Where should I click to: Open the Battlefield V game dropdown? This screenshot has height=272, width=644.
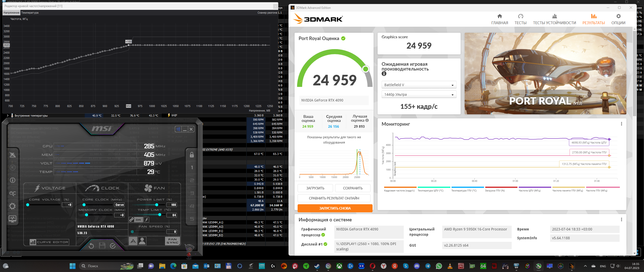tap(419, 85)
